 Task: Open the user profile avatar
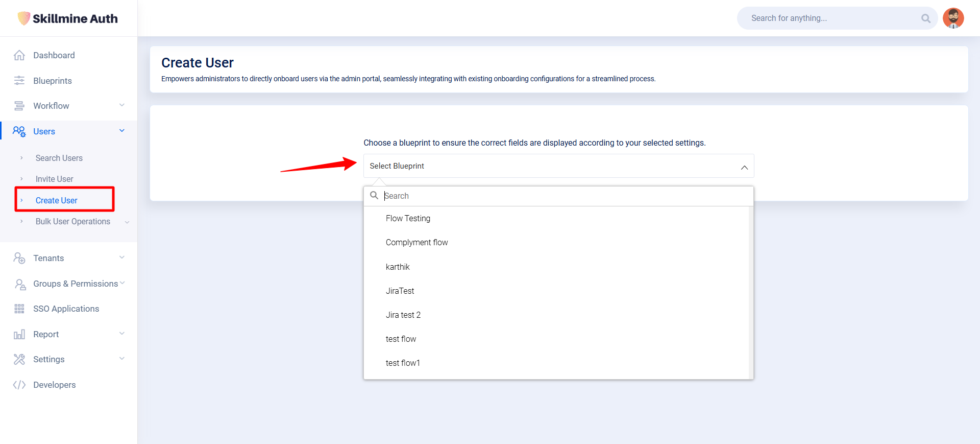tap(953, 18)
